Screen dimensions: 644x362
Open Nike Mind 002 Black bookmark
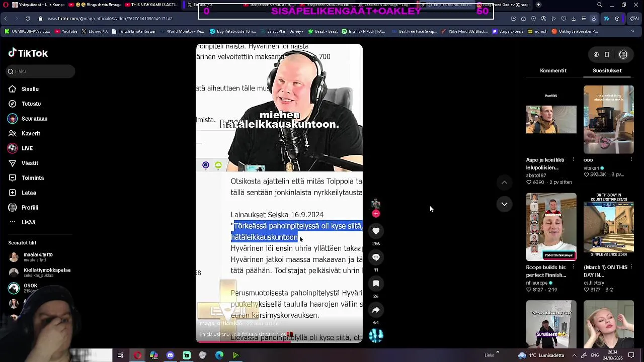465,31
